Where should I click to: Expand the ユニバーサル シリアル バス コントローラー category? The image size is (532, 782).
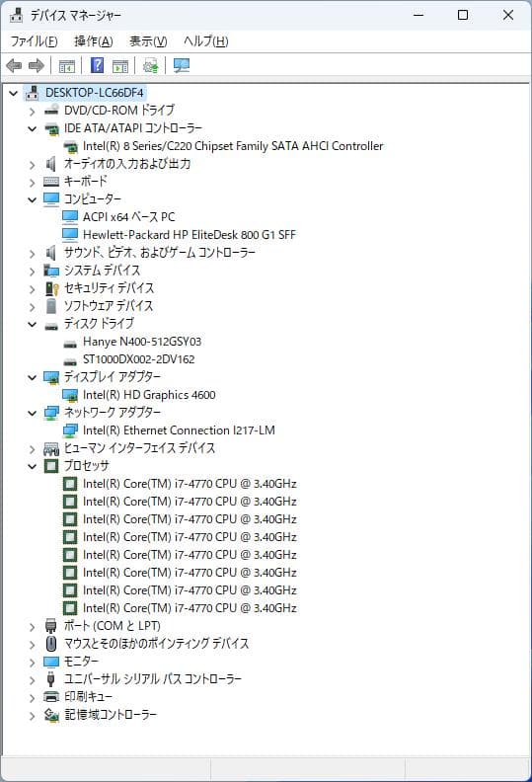point(33,679)
